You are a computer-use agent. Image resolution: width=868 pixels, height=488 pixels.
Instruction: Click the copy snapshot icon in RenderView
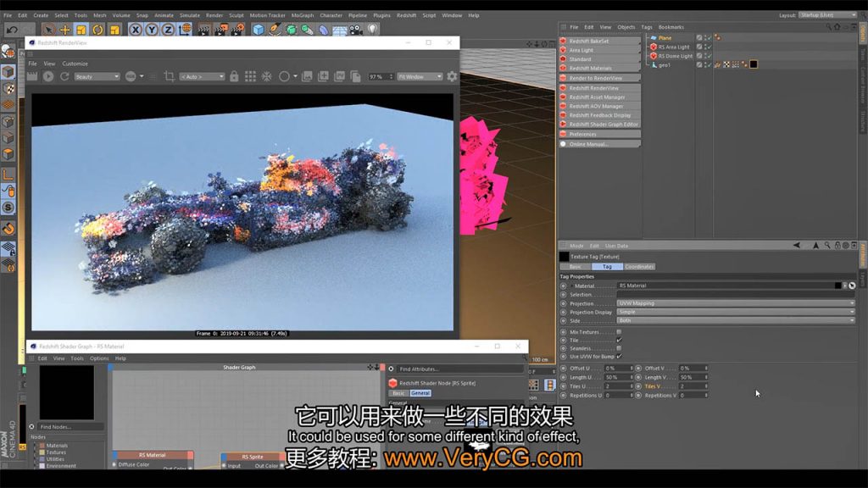click(x=355, y=76)
